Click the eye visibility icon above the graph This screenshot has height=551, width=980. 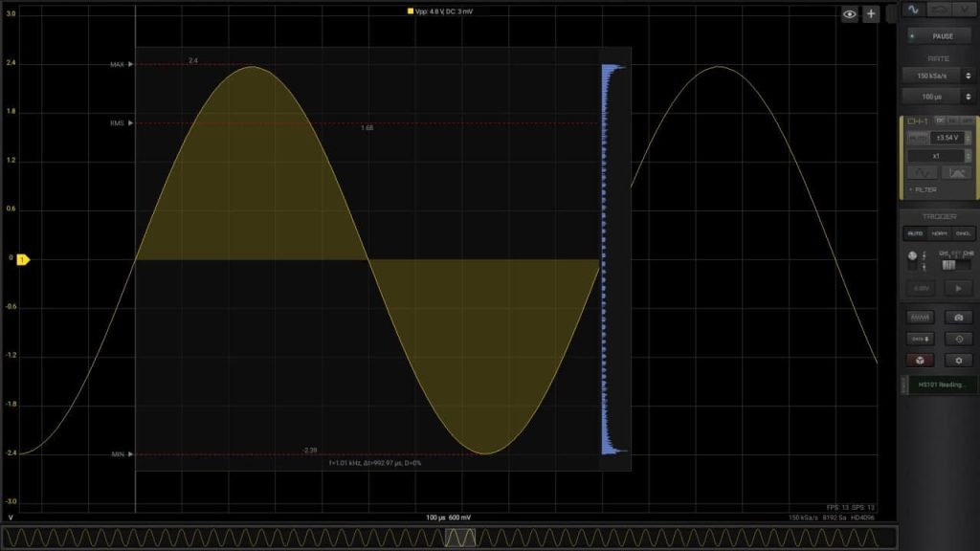tap(849, 13)
